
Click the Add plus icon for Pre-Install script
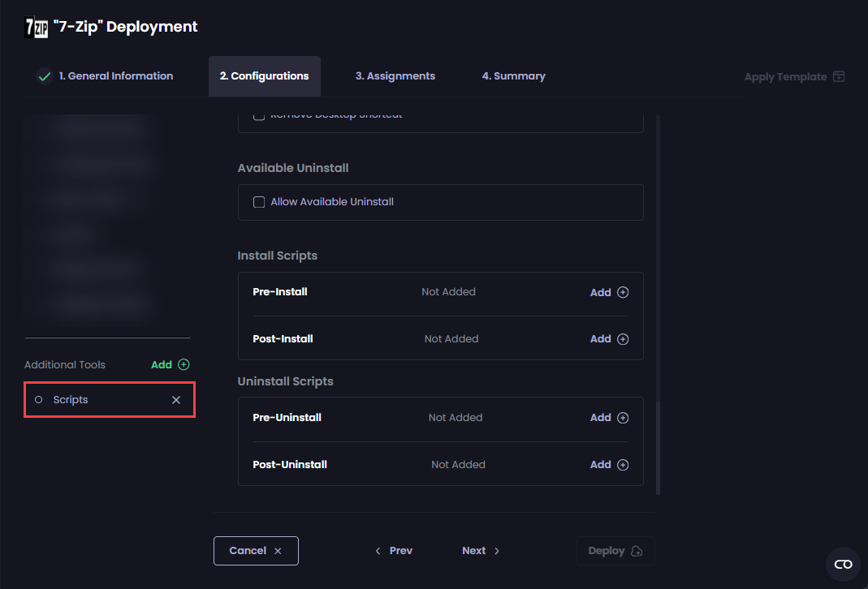click(x=622, y=292)
